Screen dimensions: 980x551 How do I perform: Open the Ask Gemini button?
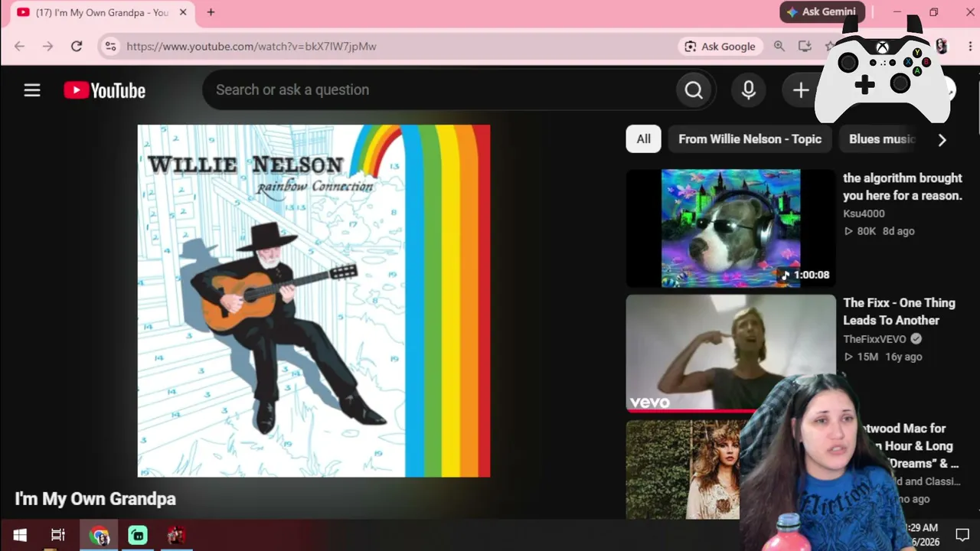(822, 12)
